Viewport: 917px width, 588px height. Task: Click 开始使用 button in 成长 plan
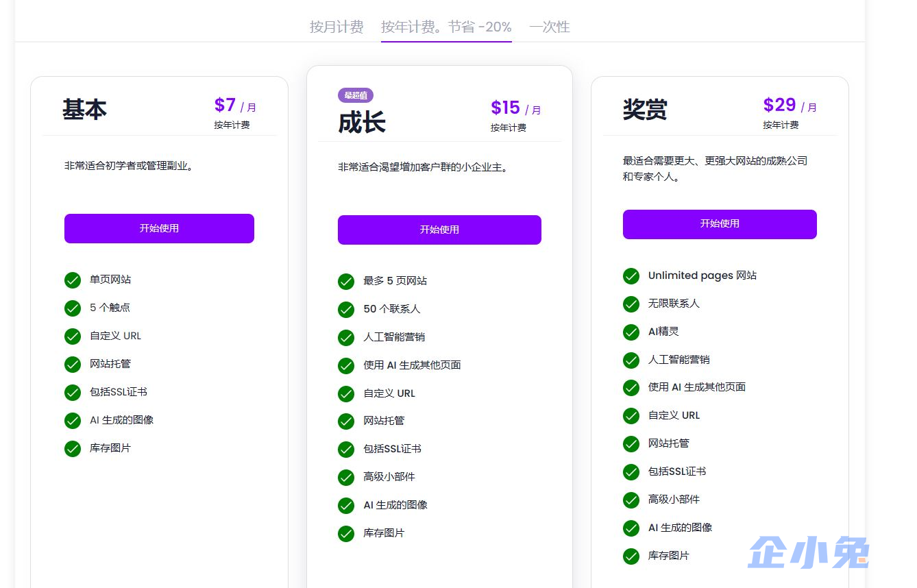(x=439, y=230)
